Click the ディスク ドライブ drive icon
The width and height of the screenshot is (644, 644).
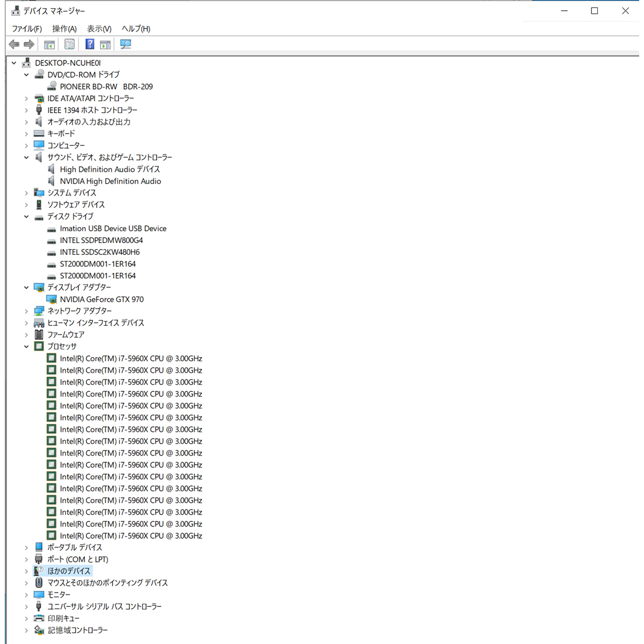(x=39, y=217)
